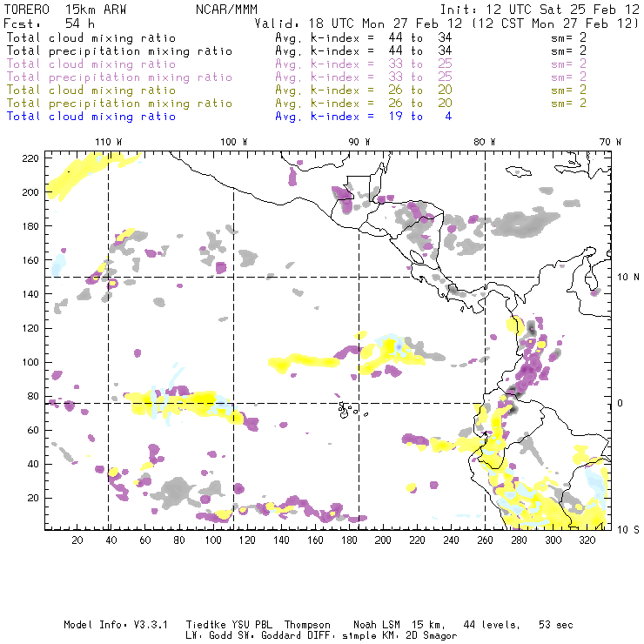The height and width of the screenshot is (644, 644).
Task: Click the "44 levels," footer text
Action: pyautogui.click(x=492, y=625)
